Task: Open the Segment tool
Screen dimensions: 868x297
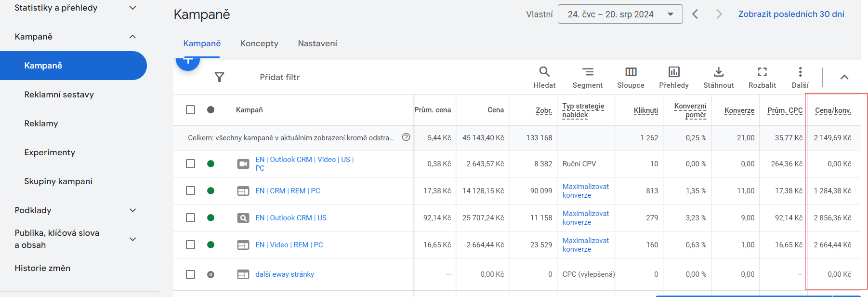Action: pos(588,77)
